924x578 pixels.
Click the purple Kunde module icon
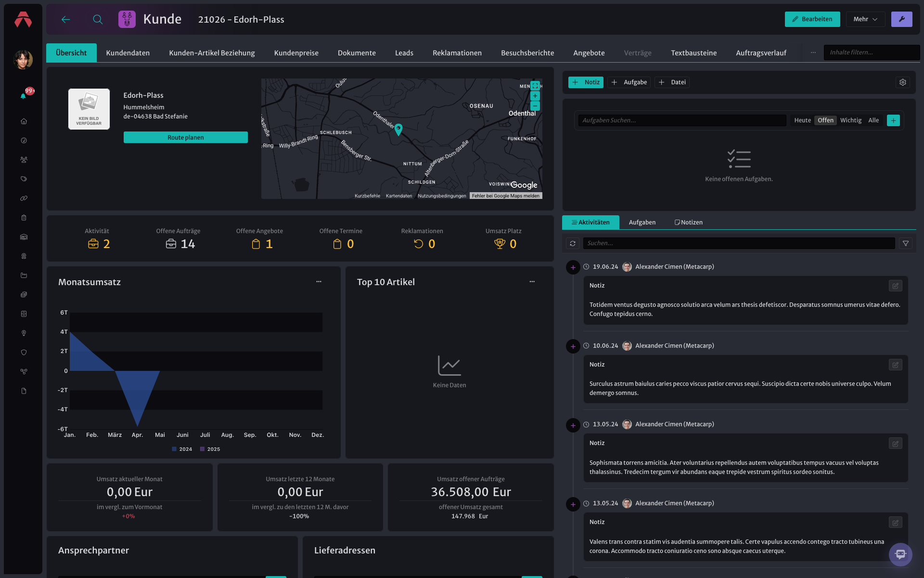pos(127,19)
